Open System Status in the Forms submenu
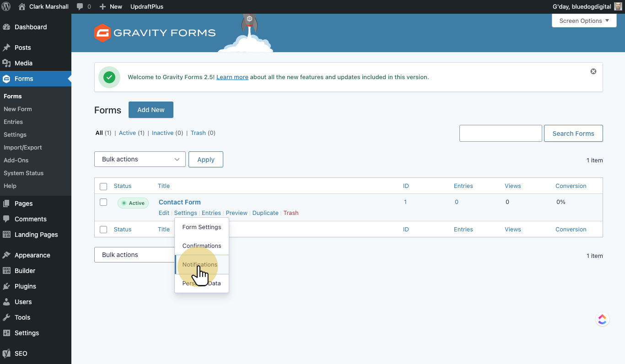The height and width of the screenshot is (364, 625). click(x=24, y=173)
